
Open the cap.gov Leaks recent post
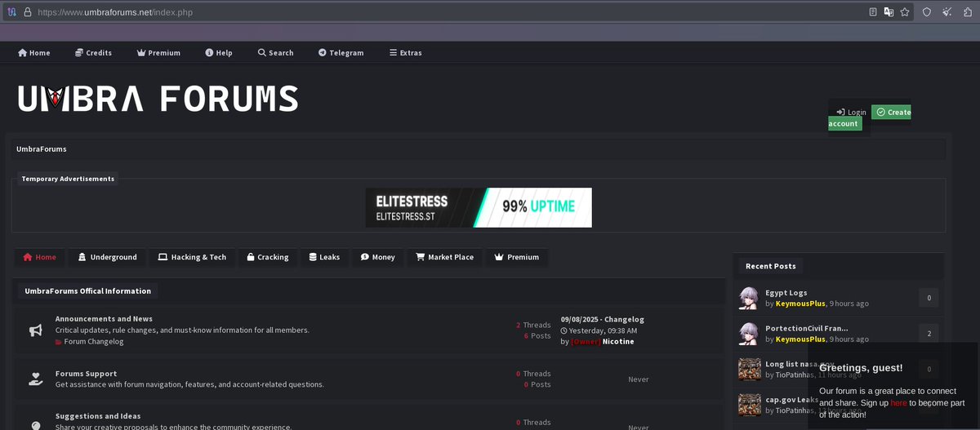pos(791,400)
